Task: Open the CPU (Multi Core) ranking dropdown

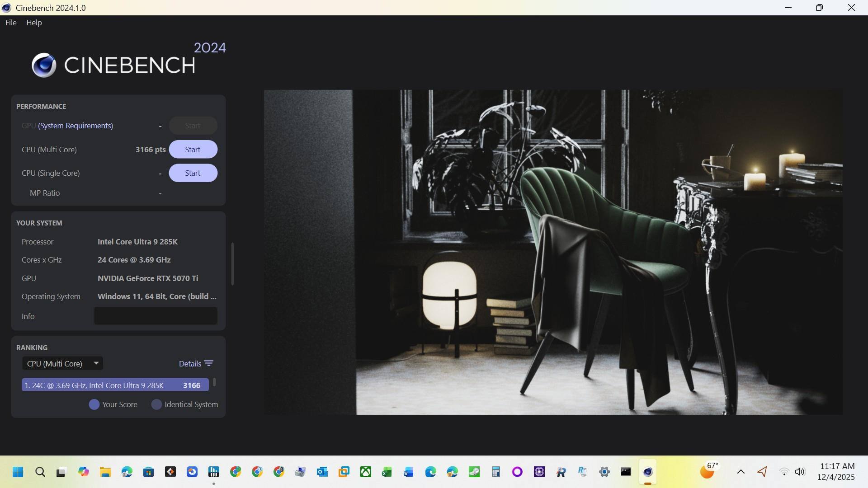Action: (62, 363)
